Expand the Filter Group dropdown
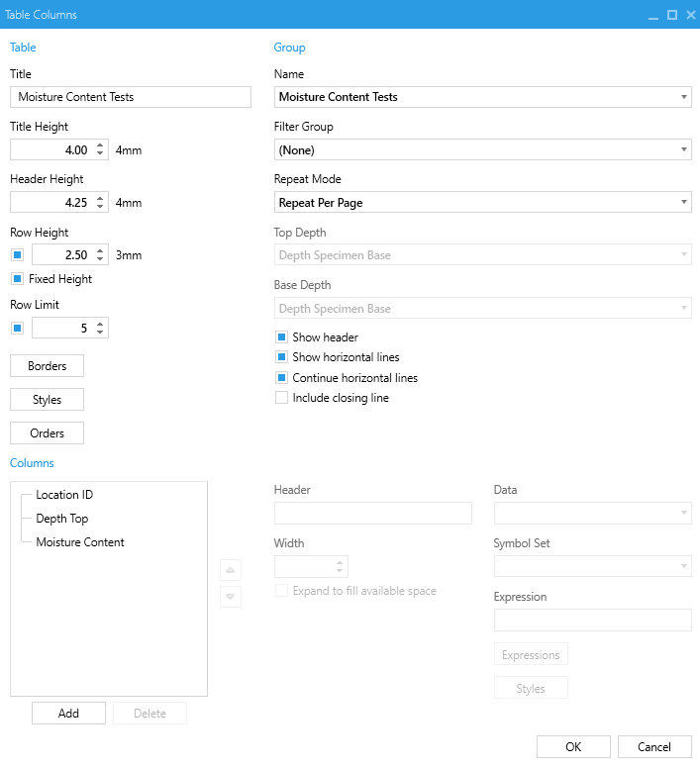 [483, 149]
